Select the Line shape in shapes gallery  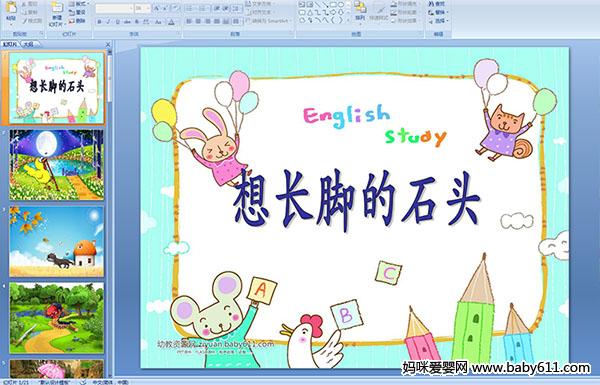(x=318, y=5)
